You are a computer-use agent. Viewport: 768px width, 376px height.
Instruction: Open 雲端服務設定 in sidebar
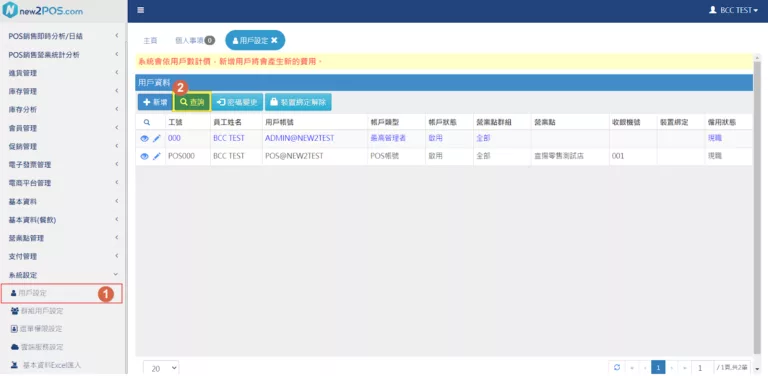37,347
